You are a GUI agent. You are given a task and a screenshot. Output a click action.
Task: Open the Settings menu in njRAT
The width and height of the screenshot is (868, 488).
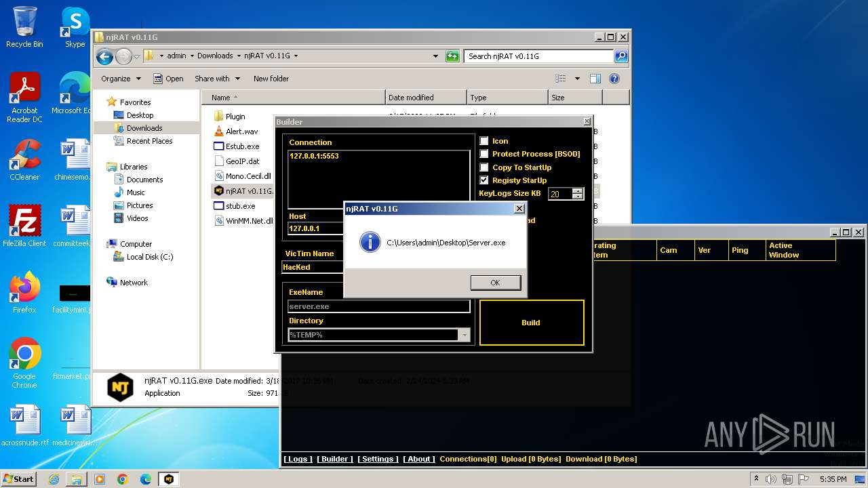point(378,459)
